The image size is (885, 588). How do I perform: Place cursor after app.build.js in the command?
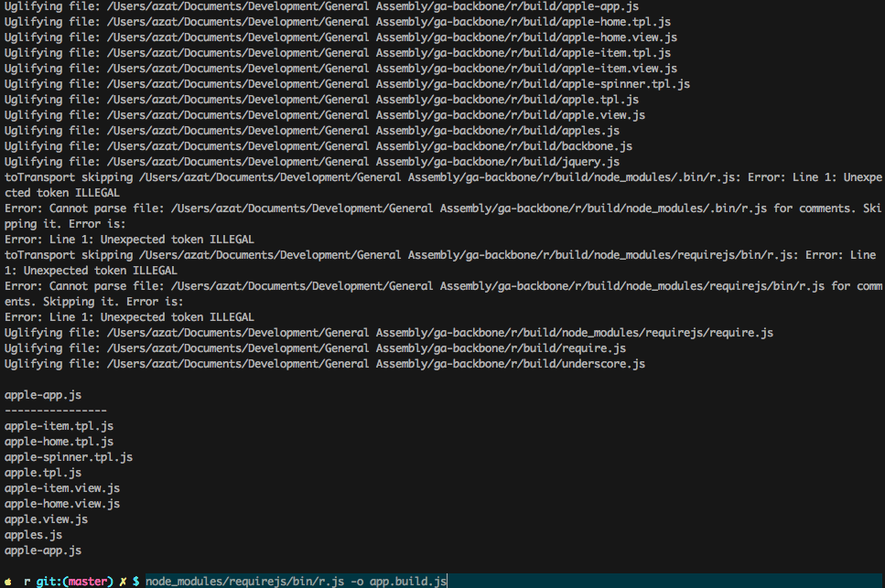pyautogui.click(x=446, y=581)
